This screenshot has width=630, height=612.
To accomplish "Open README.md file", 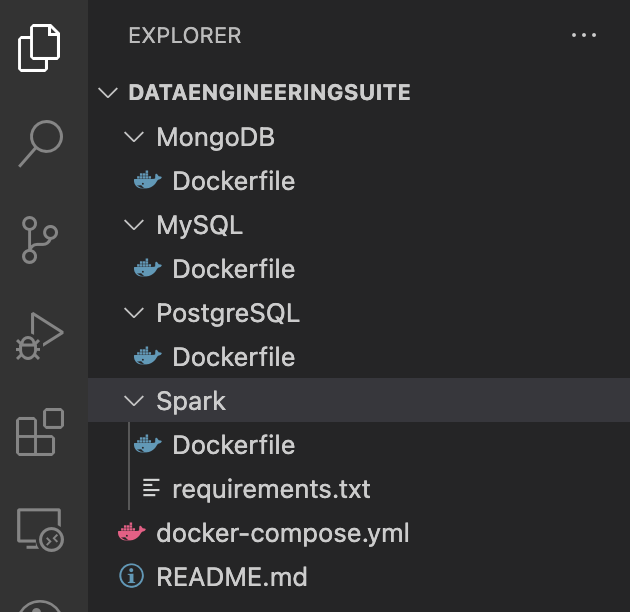I will (231, 577).
